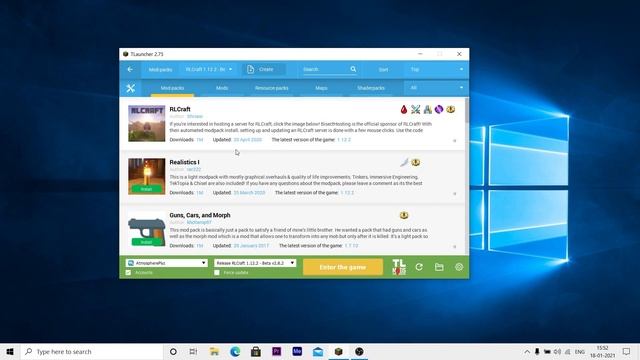The width and height of the screenshot is (640, 360).
Task: Show hidden tray icons chevron
Action: 527,351
